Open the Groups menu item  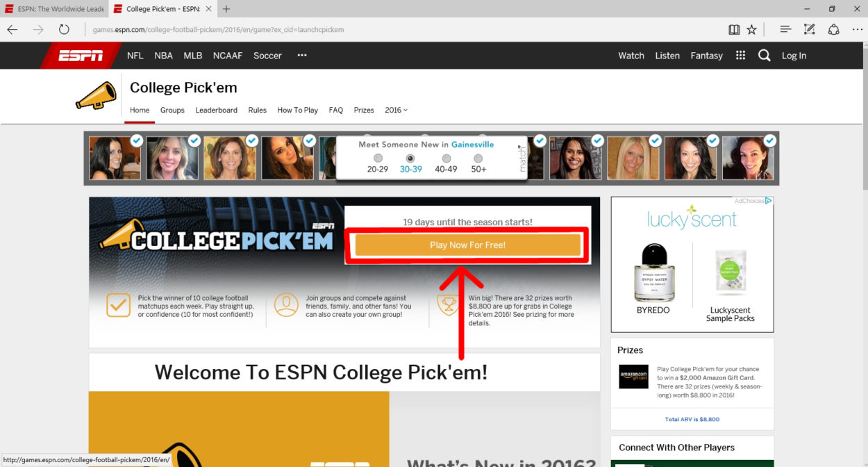pyautogui.click(x=172, y=110)
